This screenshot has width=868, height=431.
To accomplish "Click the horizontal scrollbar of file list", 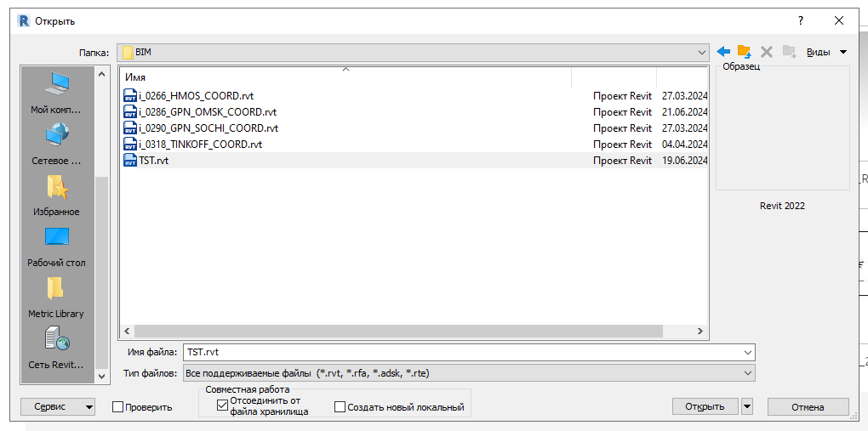I will click(x=408, y=331).
